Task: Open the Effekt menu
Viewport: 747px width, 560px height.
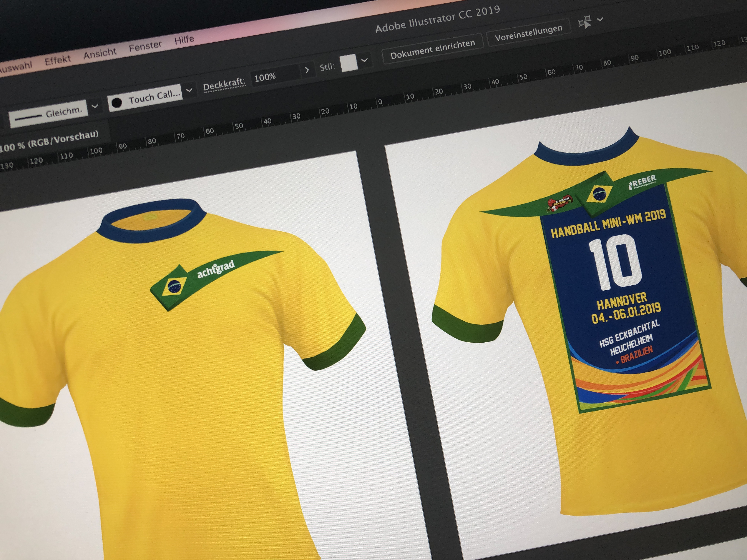Action: click(58, 60)
